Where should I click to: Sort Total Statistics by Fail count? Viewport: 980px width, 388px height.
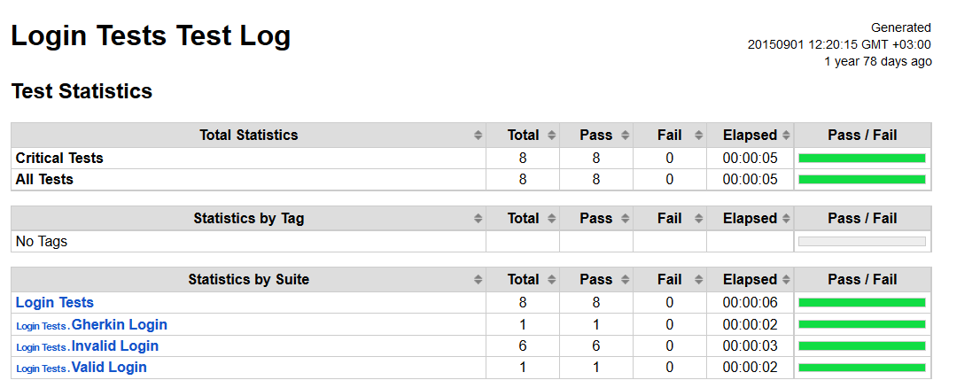click(698, 135)
